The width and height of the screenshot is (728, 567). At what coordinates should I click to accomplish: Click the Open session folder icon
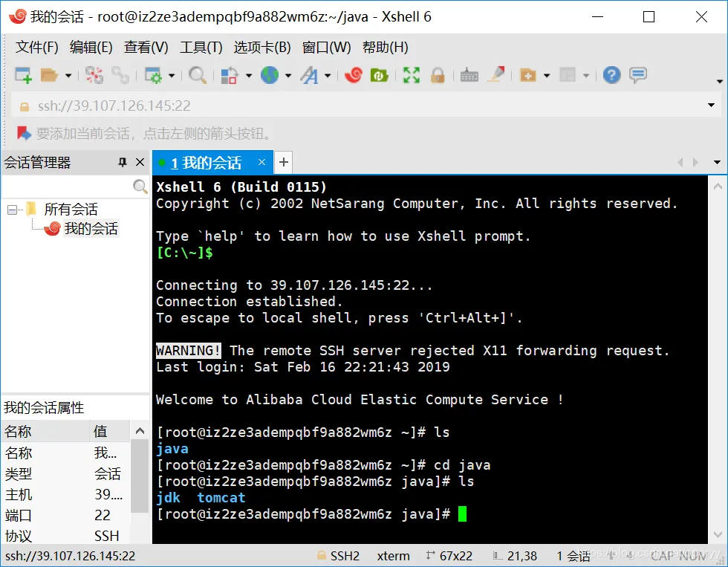[49, 75]
